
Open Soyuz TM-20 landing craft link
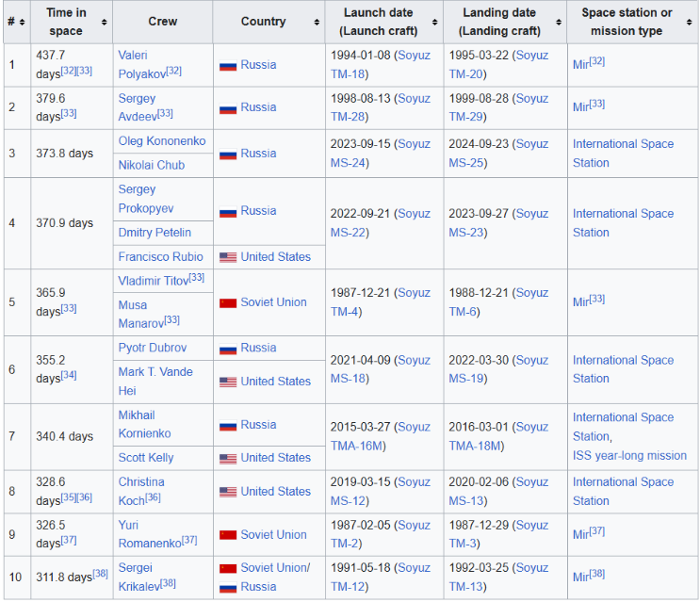(498, 65)
